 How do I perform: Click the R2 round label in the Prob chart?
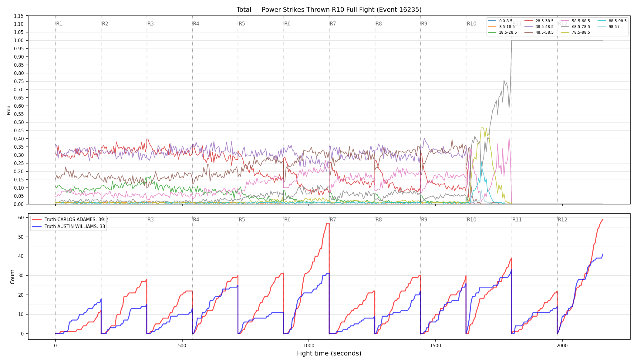105,24
